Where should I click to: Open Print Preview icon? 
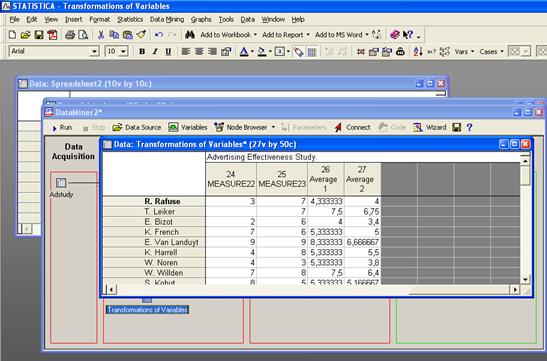click(83, 35)
